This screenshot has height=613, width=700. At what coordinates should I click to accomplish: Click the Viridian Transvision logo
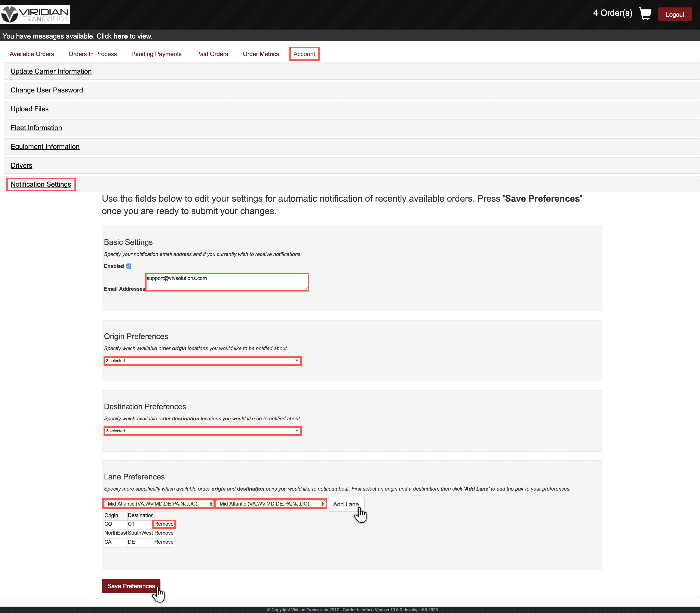(x=35, y=14)
